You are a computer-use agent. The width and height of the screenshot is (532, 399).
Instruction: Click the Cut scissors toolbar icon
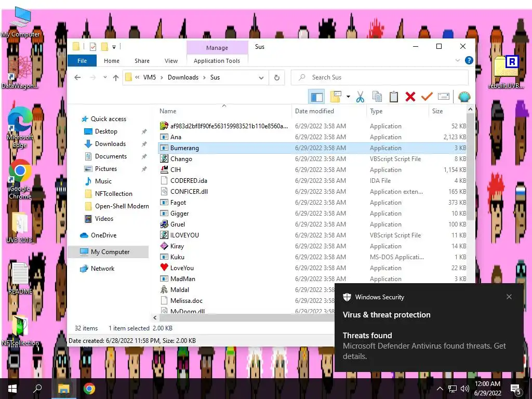(360, 97)
